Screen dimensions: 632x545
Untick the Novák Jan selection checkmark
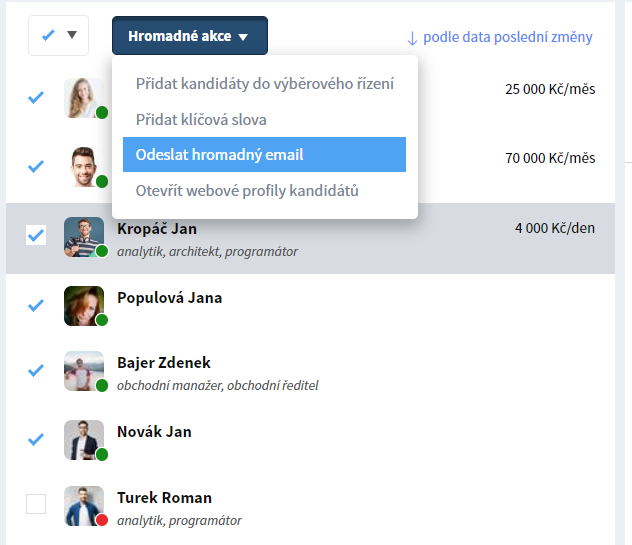(x=36, y=439)
